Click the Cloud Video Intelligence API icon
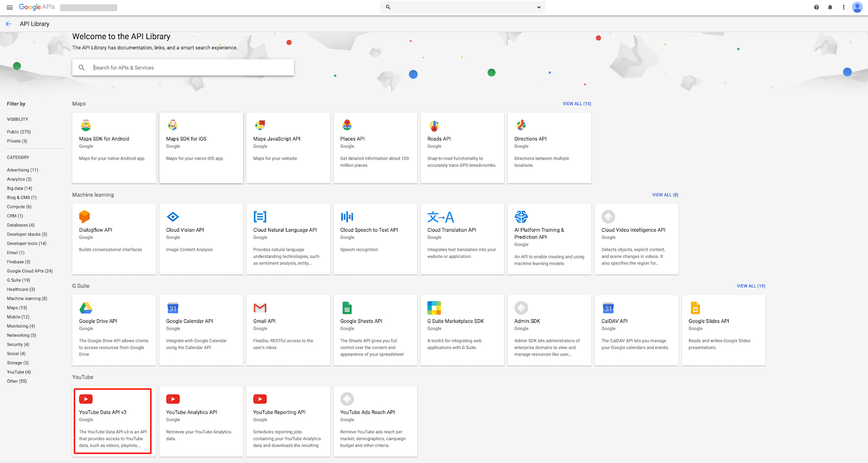Screen dimensions: 868x463 [x=608, y=217]
